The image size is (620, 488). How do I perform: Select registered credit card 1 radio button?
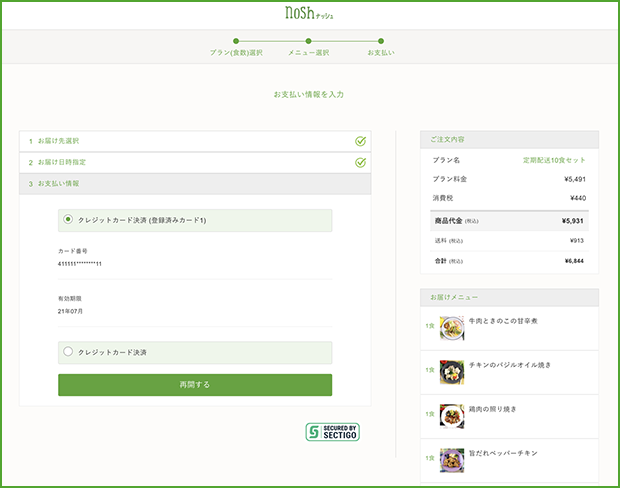[x=68, y=219]
